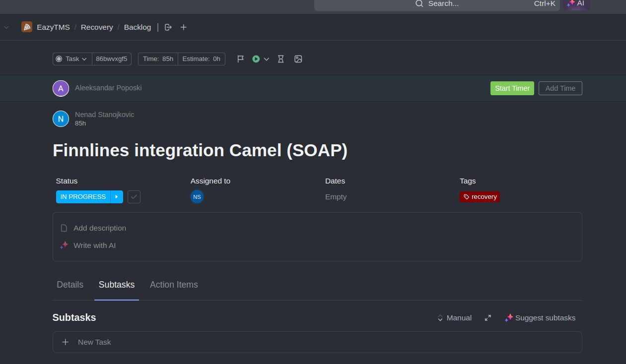The width and height of the screenshot is (626, 364).
Task: Open the AI sparkle button at top
Action: (x=576, y=3)
